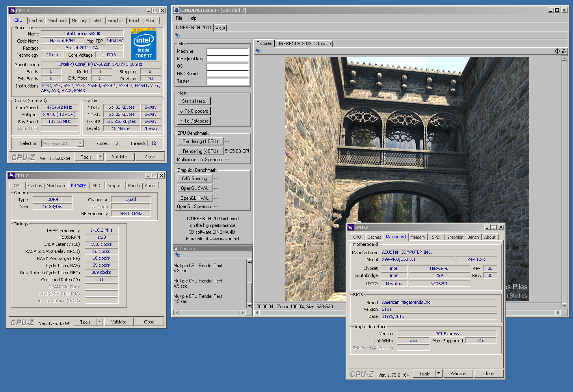
Task: Click the Zoom: 100.0%, Size: 620x620 status text
Action: click(305, 307)
